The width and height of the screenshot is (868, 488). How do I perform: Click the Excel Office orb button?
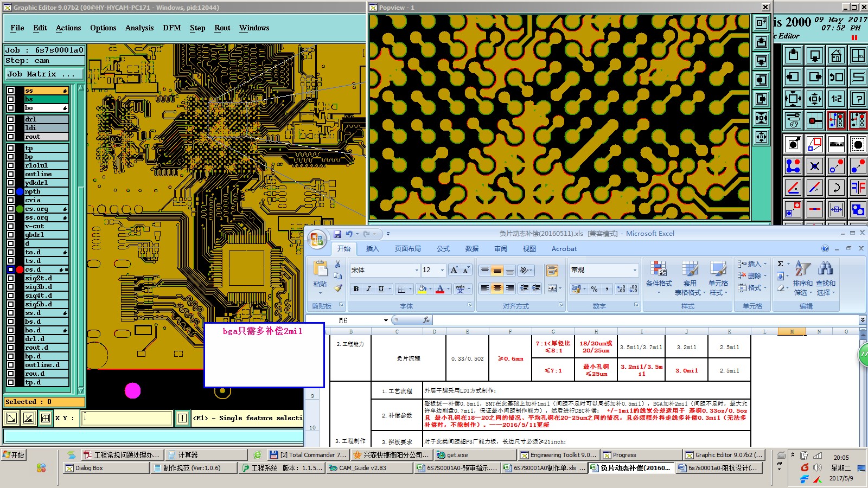317,240
